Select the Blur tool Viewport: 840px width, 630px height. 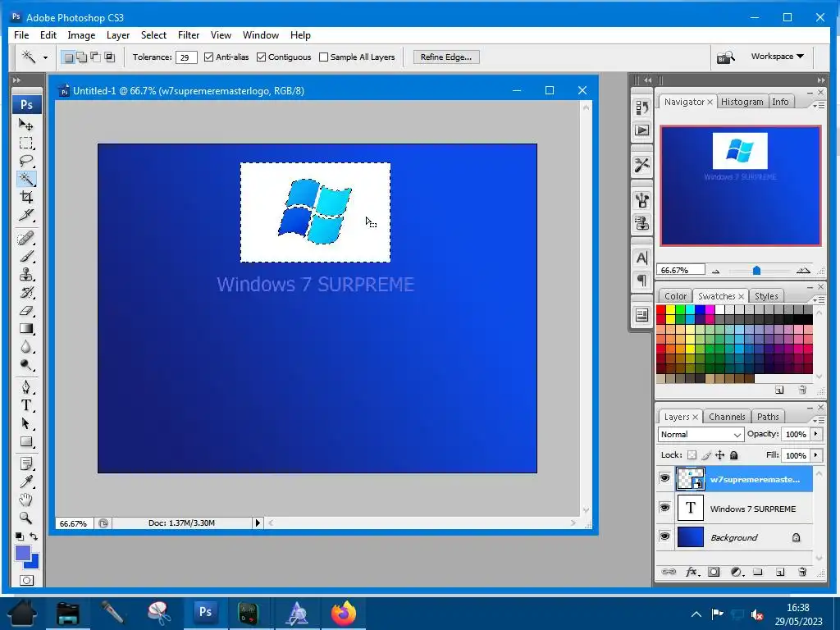click(25, 347)
